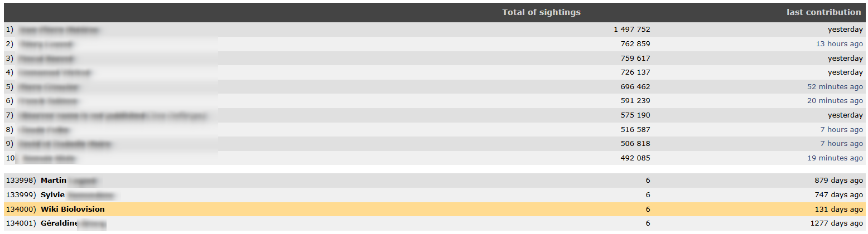
Task: Click the top sightings total 1 497 752
Action: click(x=631, y=30)
